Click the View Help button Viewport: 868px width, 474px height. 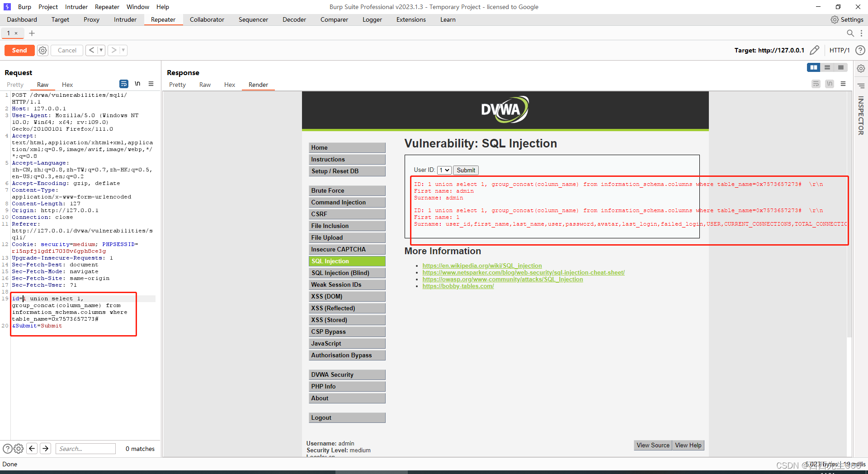pos(688,445)
